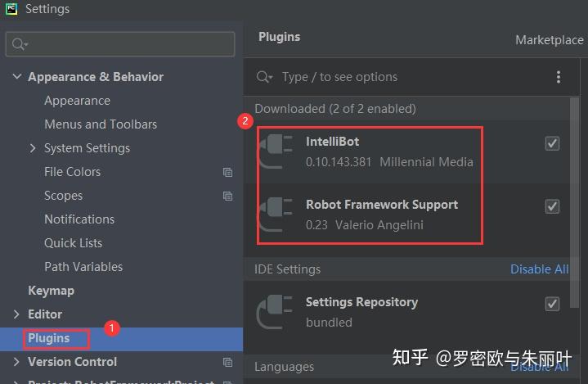Click the IntelliBot plugin icon
This screenshot has height=384, width=588.
(x=275, y=151)
